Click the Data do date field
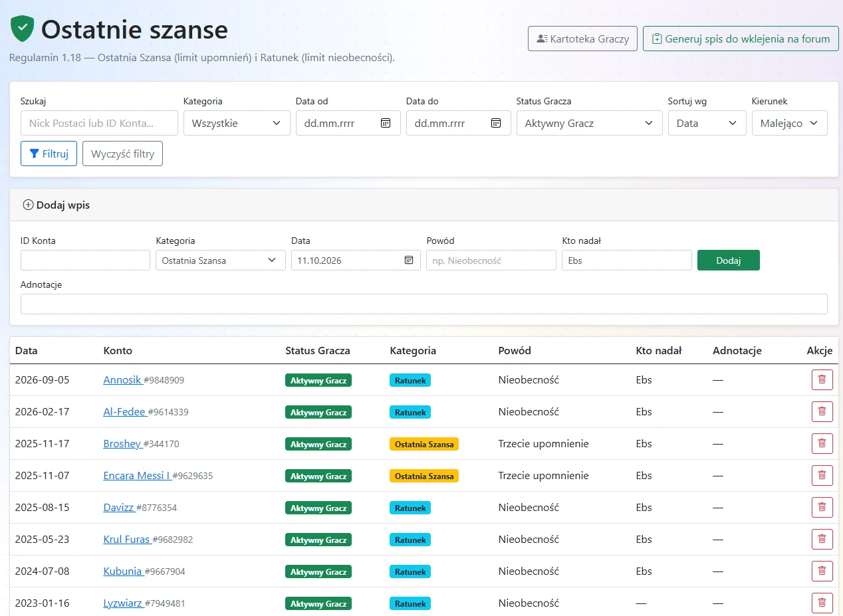Image resolution: width=843 pixels, height=616 pixels. tap(459, 123)
